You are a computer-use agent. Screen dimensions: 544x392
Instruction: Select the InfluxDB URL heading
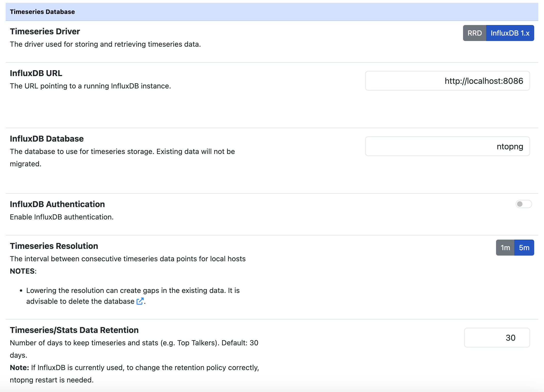(36, 73)
